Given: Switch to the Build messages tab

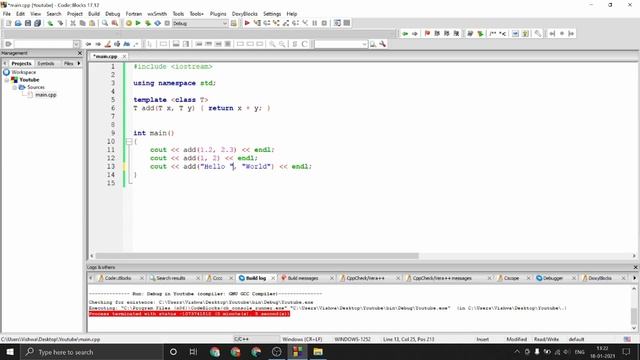Looking at the screenshot, I should tap(302, 278).
